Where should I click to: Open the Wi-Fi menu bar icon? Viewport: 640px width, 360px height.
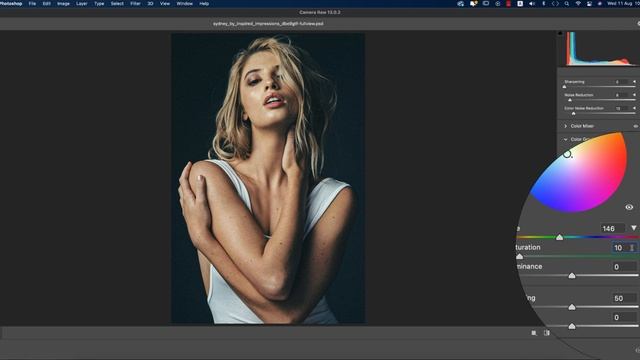click(x=578, y=4)
